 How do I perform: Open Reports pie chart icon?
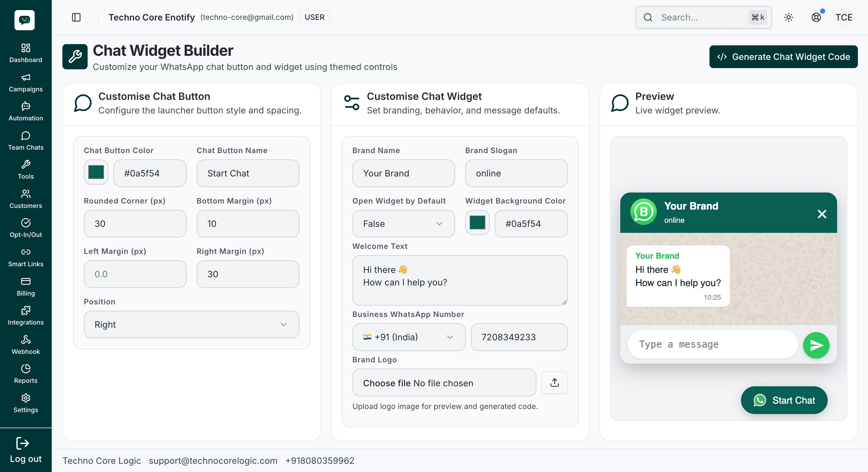click(26, 369)
